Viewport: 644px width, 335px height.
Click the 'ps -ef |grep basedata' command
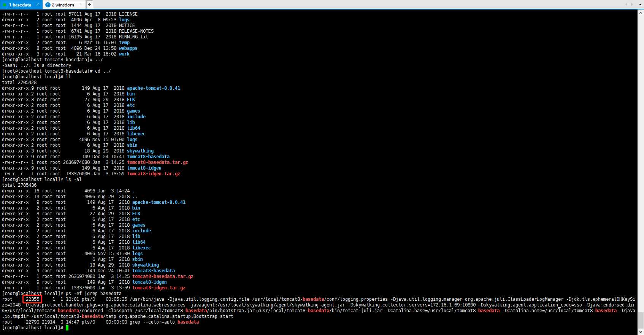94,294
